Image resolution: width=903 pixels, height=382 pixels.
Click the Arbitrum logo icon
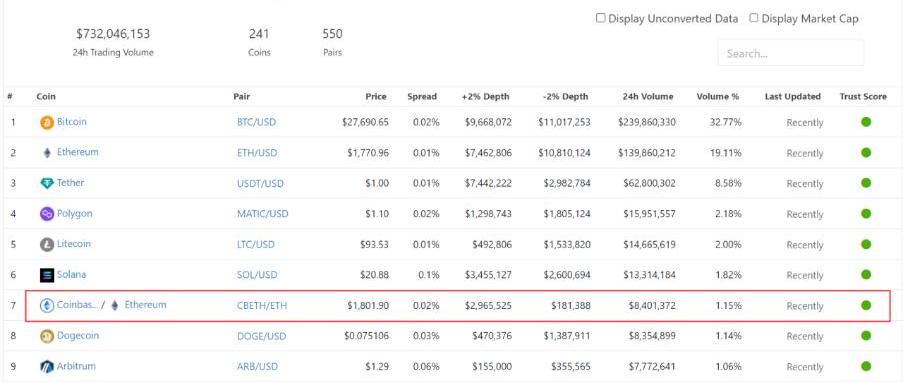coord(47,366)
